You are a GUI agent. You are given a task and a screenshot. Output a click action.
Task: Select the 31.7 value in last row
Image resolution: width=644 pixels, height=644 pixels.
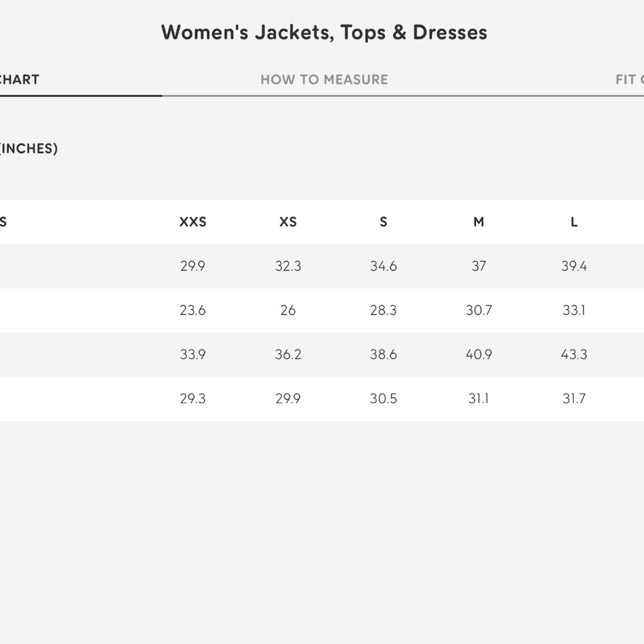[574, 399]
